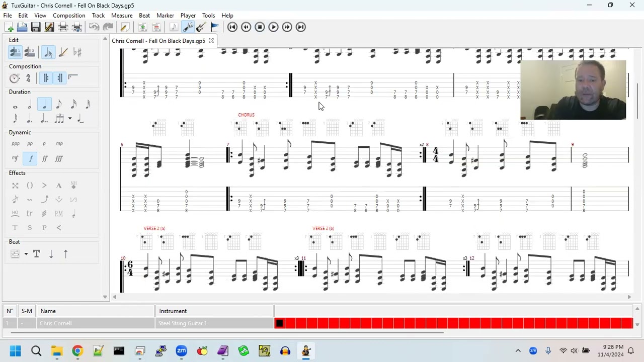Viewport: 644px width, 362px height.
Task: Enable the note free-edit pencil mode
Action: (63, 52)
